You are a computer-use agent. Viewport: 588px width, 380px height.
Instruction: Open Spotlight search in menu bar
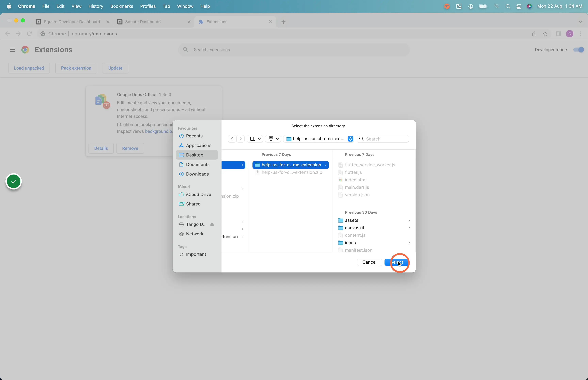[508, 6]
